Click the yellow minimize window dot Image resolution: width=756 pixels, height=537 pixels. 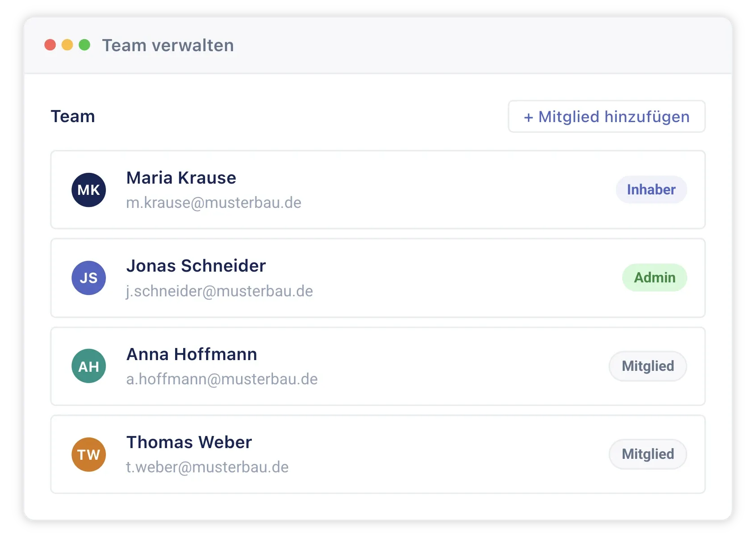click(67, 45)
